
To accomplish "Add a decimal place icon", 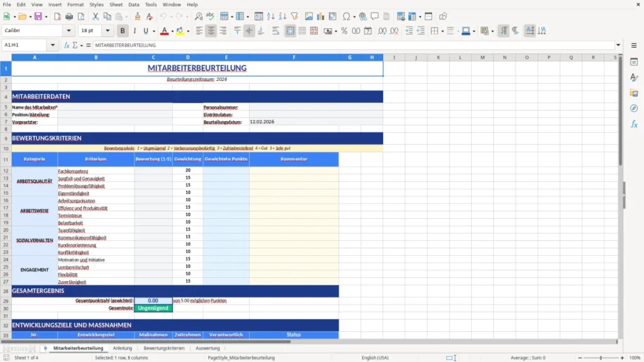I will pyautogui.click(x=382, y=31).
